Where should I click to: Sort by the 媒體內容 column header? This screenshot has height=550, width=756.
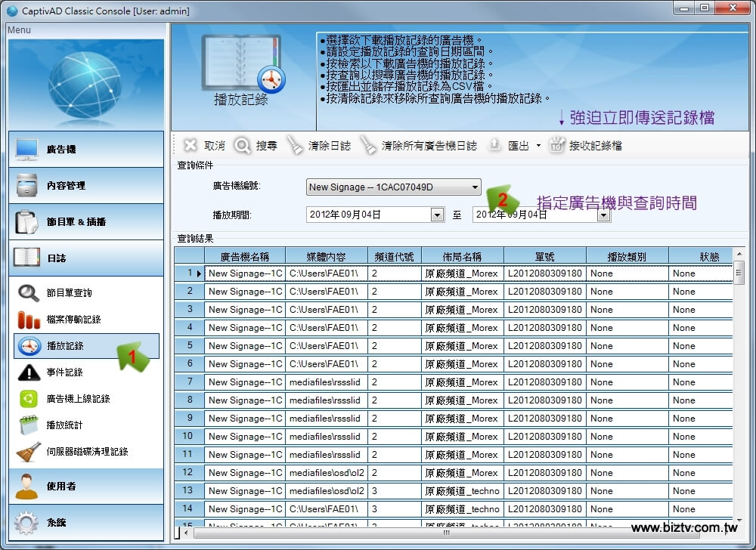pyautogui.click(x=326, y=257)
